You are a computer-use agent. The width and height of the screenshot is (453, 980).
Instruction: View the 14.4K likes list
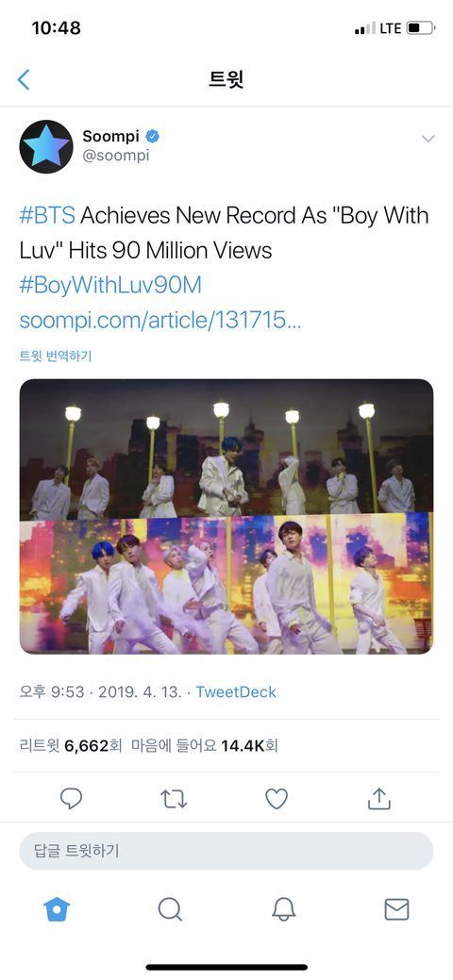click(205, 746)
